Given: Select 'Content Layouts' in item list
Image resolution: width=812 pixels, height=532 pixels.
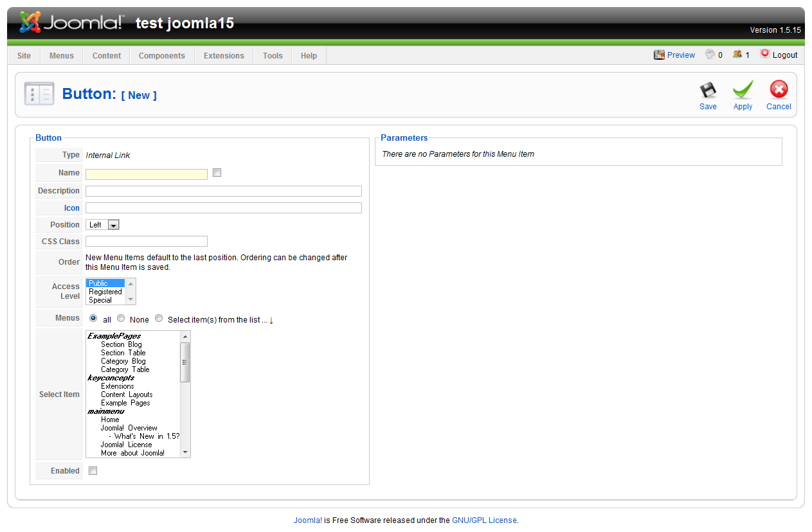Looking at the screenshot, I should 127,395.
